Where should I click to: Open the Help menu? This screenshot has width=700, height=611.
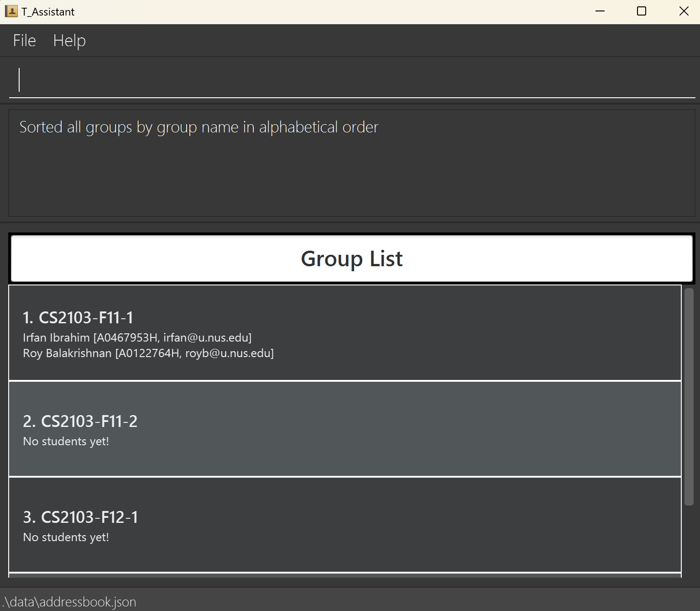click(x=69, y=41)
